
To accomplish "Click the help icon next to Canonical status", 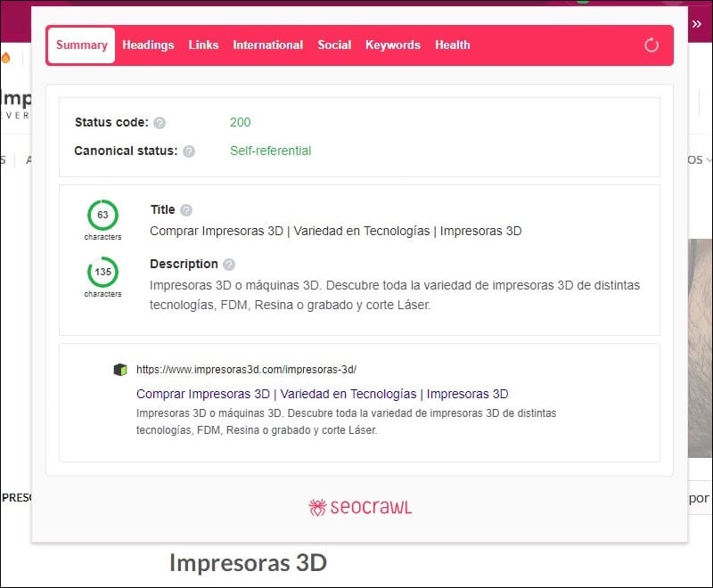I will [x=189, y=151].
